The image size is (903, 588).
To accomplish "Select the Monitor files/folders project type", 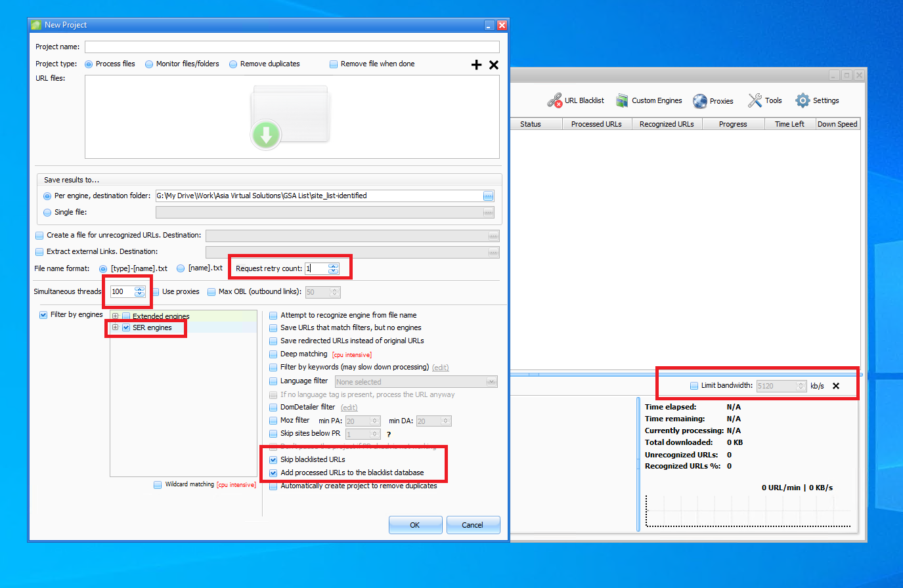I will point(150,64).
